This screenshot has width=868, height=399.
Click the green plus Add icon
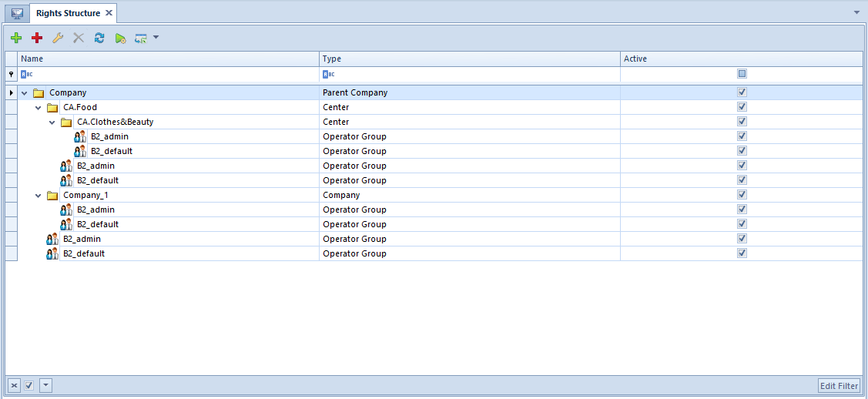click(x=16, y=39)
